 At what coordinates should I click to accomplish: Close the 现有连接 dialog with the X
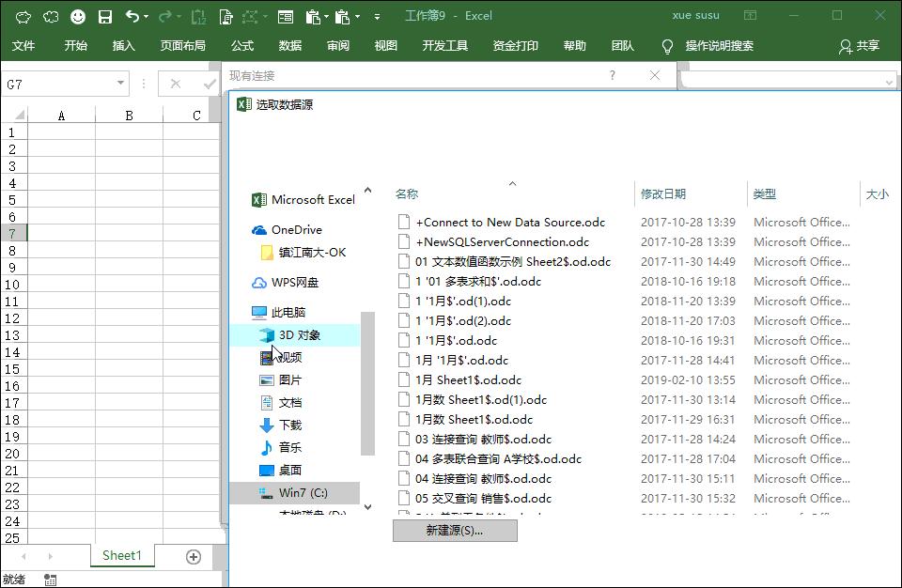click(655, 75)
